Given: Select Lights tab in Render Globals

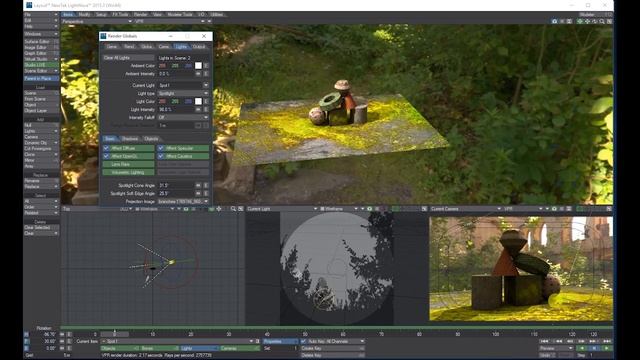Looking at the screenshot, I should pyautogui.click(x=181, y=47).
